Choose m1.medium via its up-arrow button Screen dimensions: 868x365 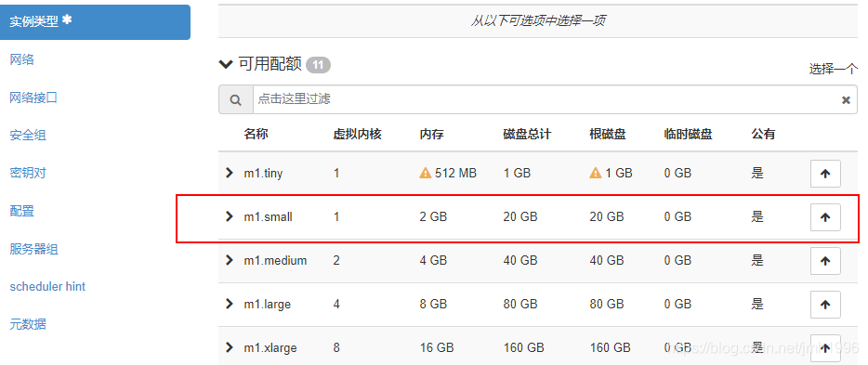click(825, 260)
